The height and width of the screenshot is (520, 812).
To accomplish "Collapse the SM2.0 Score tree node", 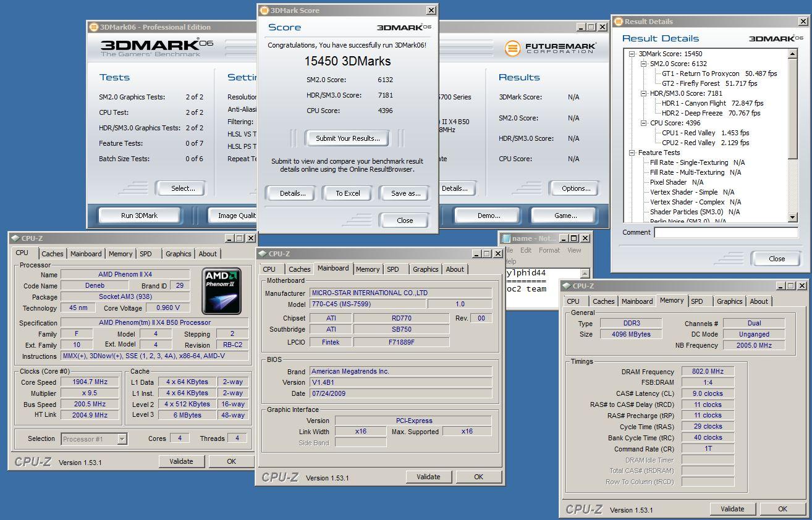I will pos(643,64).
